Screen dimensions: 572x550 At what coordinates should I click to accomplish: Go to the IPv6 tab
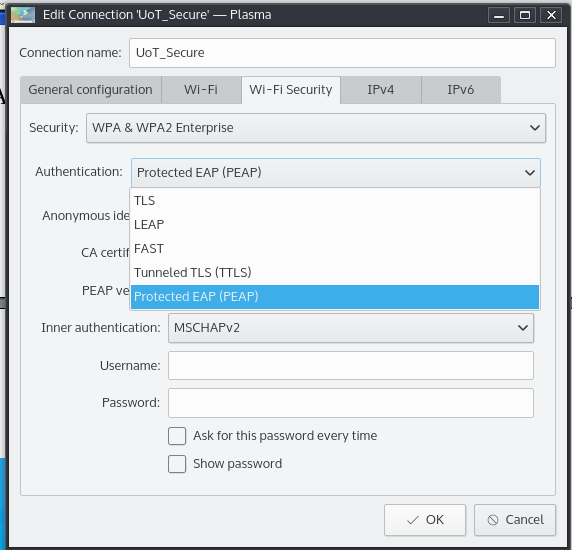coord(461,90)
